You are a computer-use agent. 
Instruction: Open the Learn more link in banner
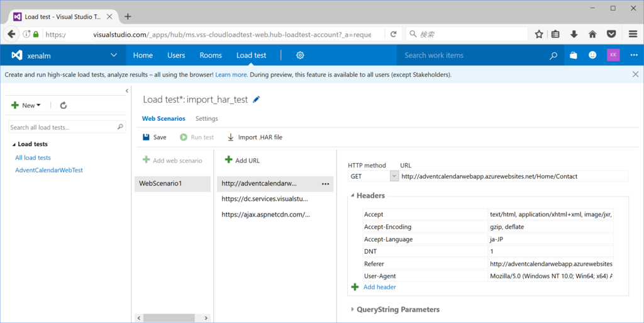tap(231, 75)
